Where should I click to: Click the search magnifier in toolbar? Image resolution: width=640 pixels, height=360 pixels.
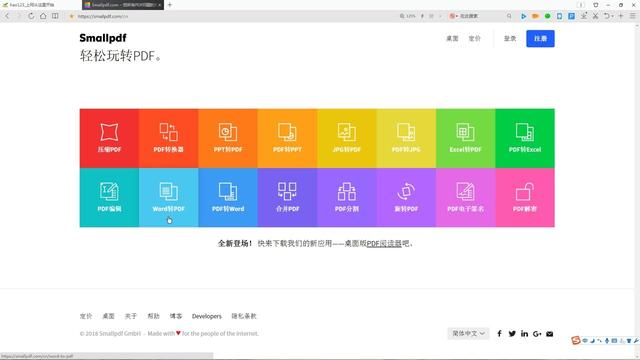[509, 16]
